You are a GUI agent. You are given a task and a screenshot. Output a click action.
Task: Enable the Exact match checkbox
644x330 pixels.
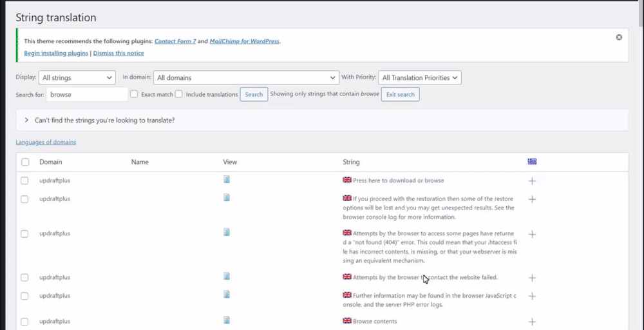point(134,94)
